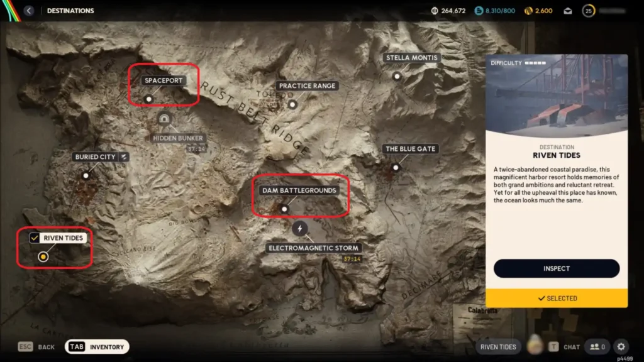This screenshot has width=644, height=362.
Task: Select the Buried City map marker
Action: point(86,176)
